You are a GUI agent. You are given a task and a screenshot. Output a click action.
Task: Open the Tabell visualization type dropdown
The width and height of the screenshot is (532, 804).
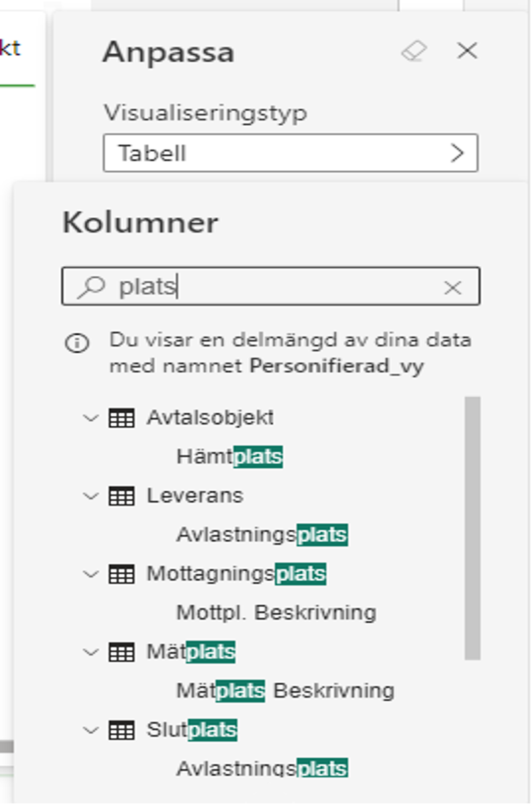(290, 154)
